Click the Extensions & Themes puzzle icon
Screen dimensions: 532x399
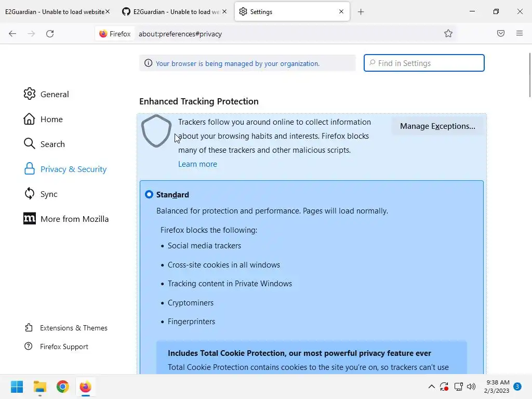point(29,327)
